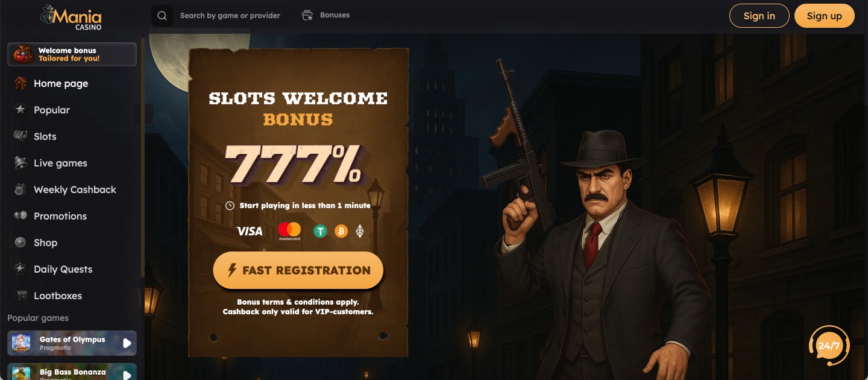Select the Mastercard payment logo

[x=289, y=231]
